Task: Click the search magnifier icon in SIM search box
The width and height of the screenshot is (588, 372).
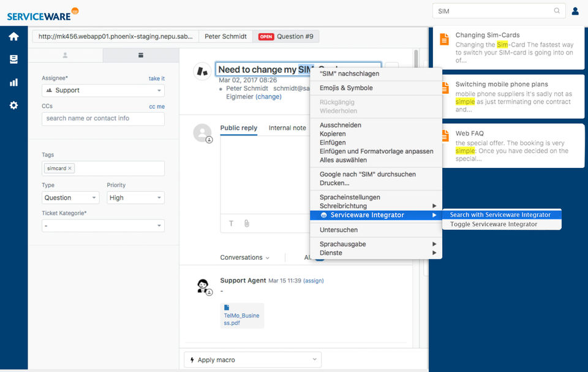Action: (557, 11)
